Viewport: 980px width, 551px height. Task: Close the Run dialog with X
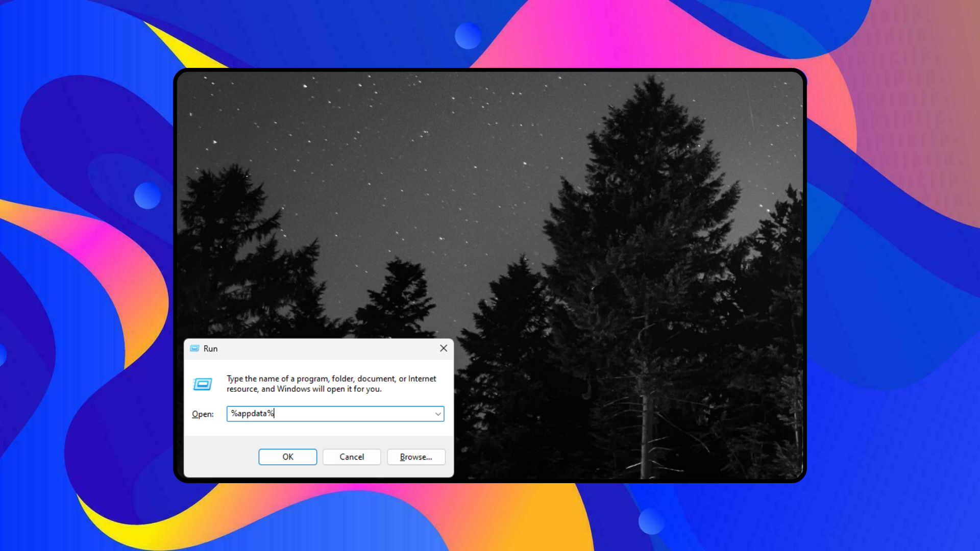[x=443, y=348]
